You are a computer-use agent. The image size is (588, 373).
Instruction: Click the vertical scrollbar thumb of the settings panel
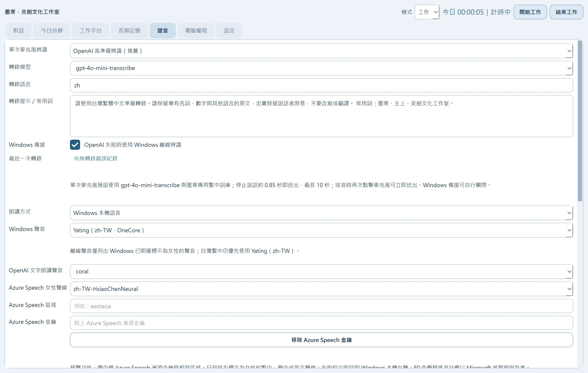click(580, 121)
